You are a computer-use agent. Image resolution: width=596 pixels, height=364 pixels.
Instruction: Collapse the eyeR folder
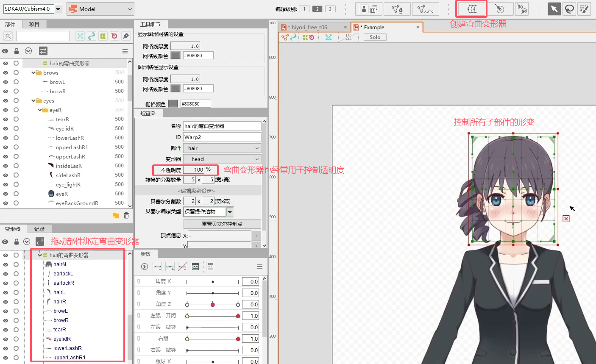click(x=40, y=110)
